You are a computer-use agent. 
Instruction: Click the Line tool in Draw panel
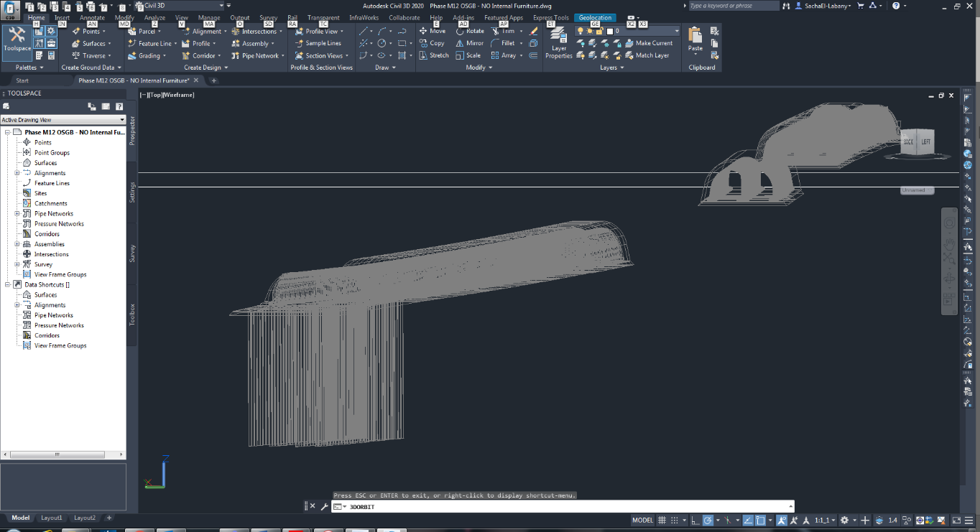click(364, 32)
